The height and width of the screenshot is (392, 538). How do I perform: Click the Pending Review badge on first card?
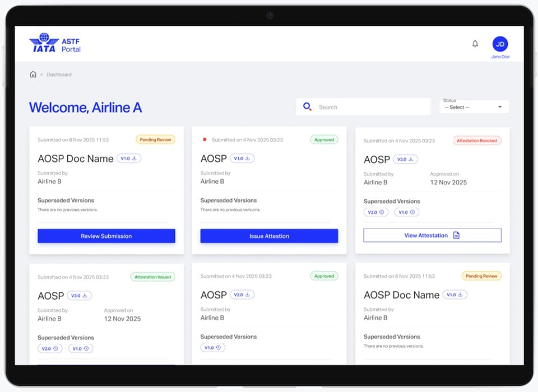155,139
